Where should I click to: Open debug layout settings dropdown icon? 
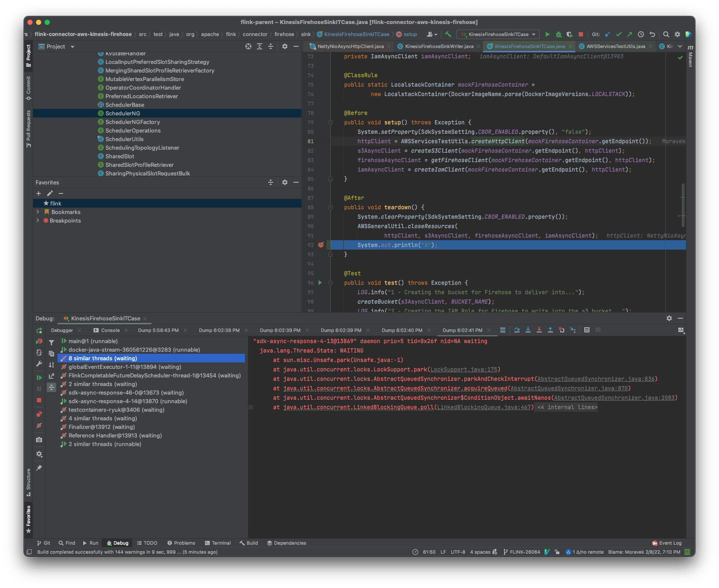[x=680, y=330]
